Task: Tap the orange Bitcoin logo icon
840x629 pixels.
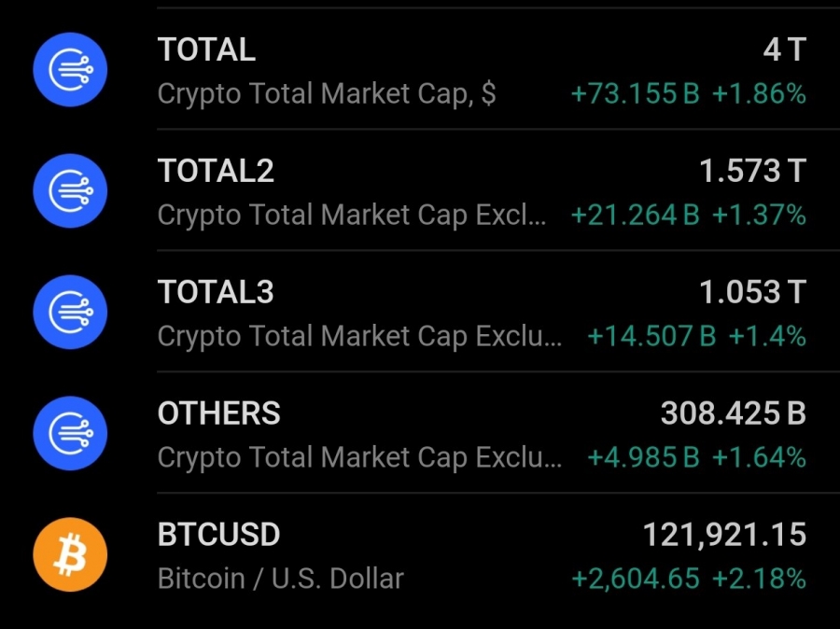Action: [70, 555]
